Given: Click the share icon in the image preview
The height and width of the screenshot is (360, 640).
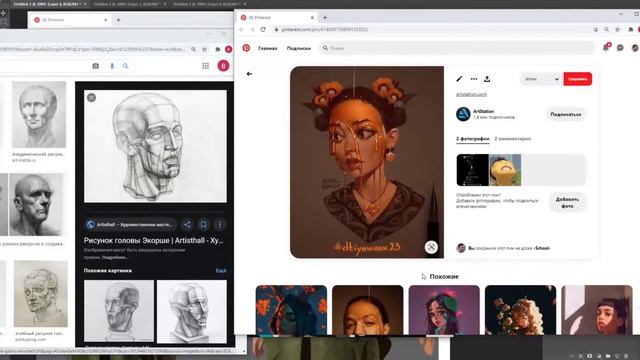Looking at the screenshot, I should point(187,224).
